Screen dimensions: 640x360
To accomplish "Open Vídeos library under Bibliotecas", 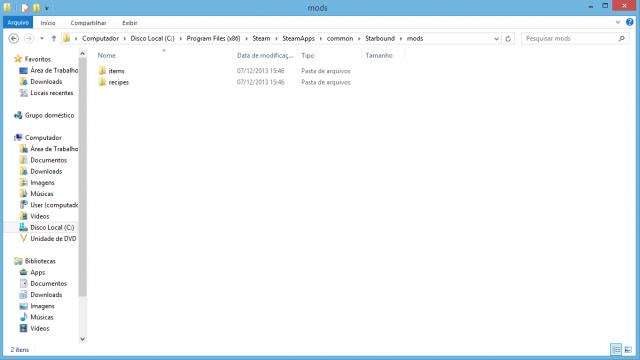I will pyautogui.click(x=40, y=328).
